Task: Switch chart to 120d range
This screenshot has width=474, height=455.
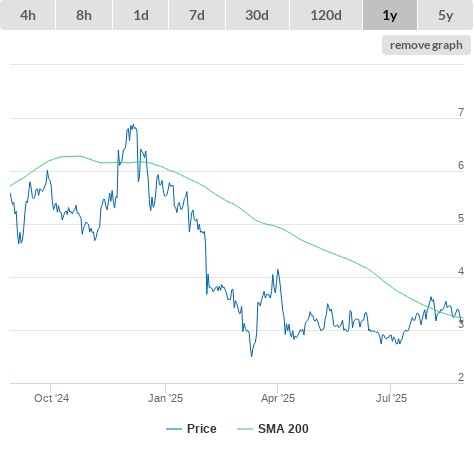Action: click(x=326, y=15)
